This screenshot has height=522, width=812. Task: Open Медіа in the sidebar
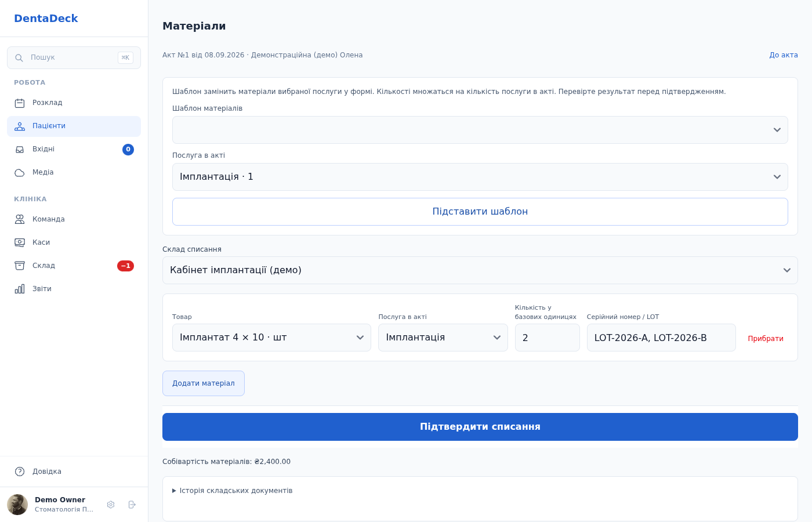pyautogui.click(x=74, y=173)
